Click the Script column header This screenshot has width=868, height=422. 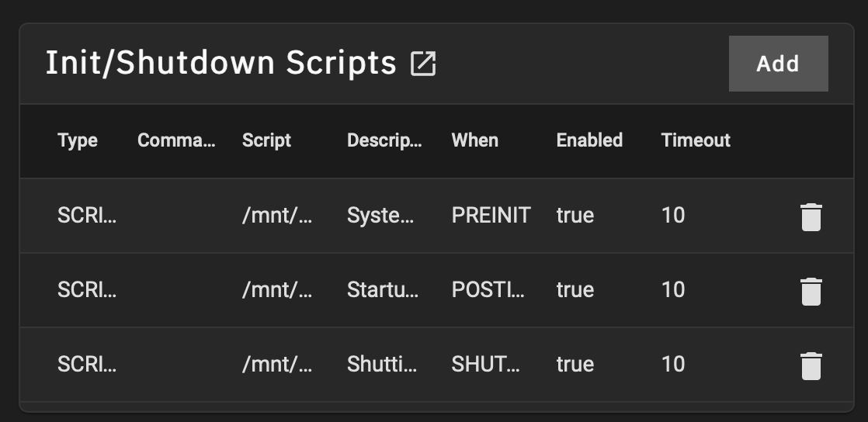(266, 140)
